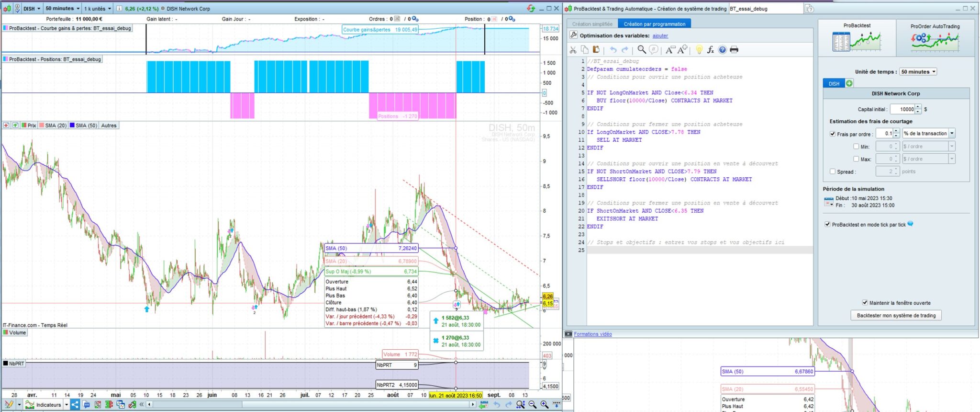Click the SMA (20) legend color label
980x412 pixels.
tap(53, 126)
